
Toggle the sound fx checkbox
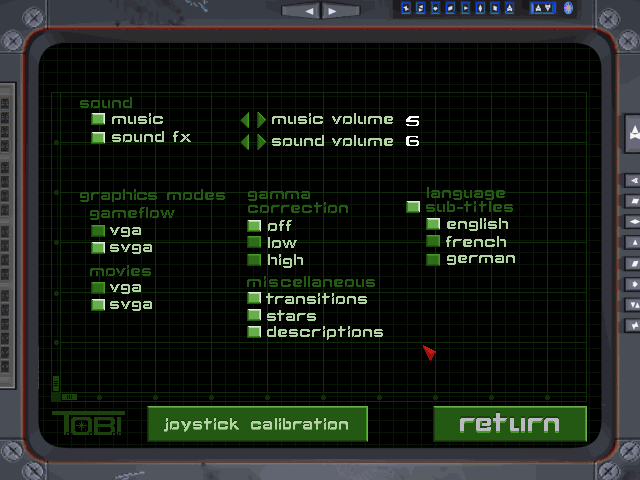pyautogui.click(x=98, y=138)
